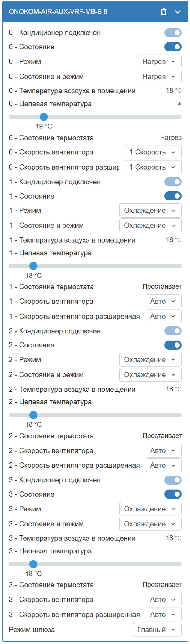The width and height of the screenshot is (190, 644).
Task: Switch off 3 - Состояние
Action: [x=173, y=494]
